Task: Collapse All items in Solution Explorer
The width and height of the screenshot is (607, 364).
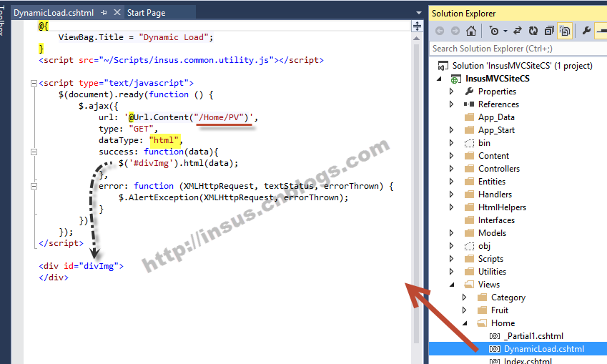Action: (549, 31)
